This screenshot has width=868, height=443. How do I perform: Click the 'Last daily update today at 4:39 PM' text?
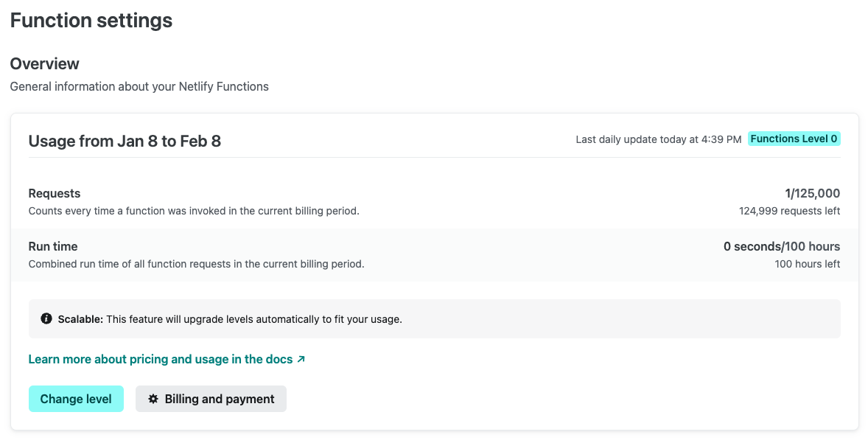658,139
